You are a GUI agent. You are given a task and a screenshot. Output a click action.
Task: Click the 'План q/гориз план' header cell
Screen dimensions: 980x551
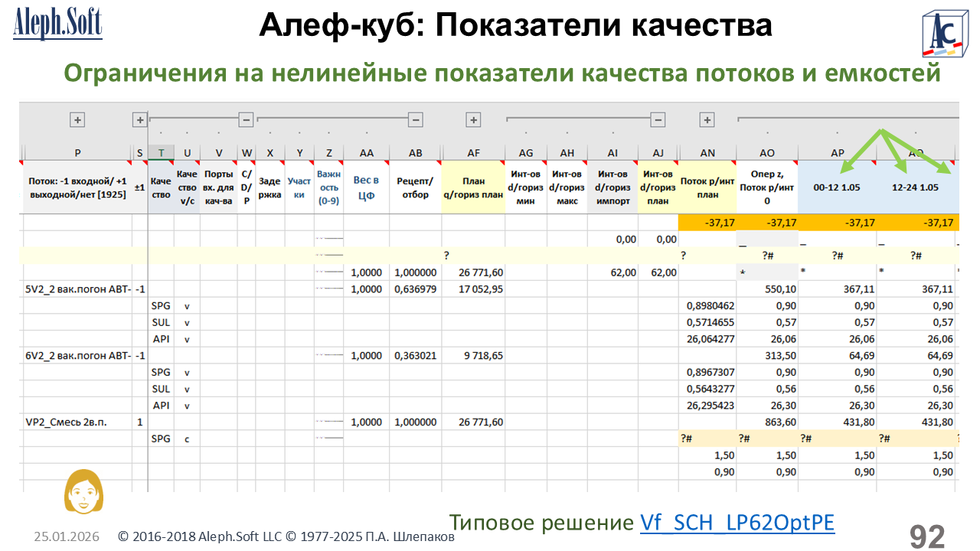473,187
